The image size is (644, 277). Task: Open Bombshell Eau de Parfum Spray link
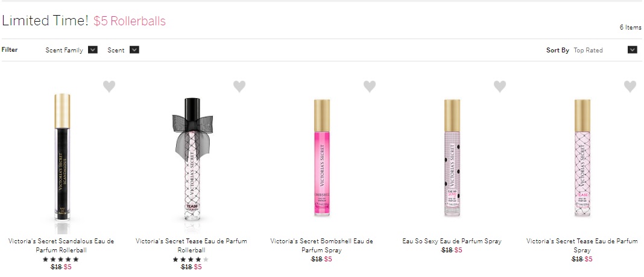(x=322, y=245)
